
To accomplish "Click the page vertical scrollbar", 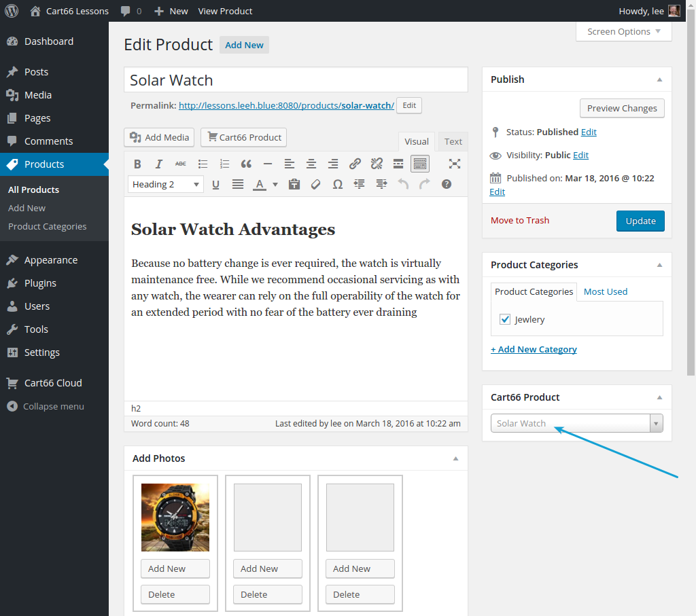I will pos(691,192).
